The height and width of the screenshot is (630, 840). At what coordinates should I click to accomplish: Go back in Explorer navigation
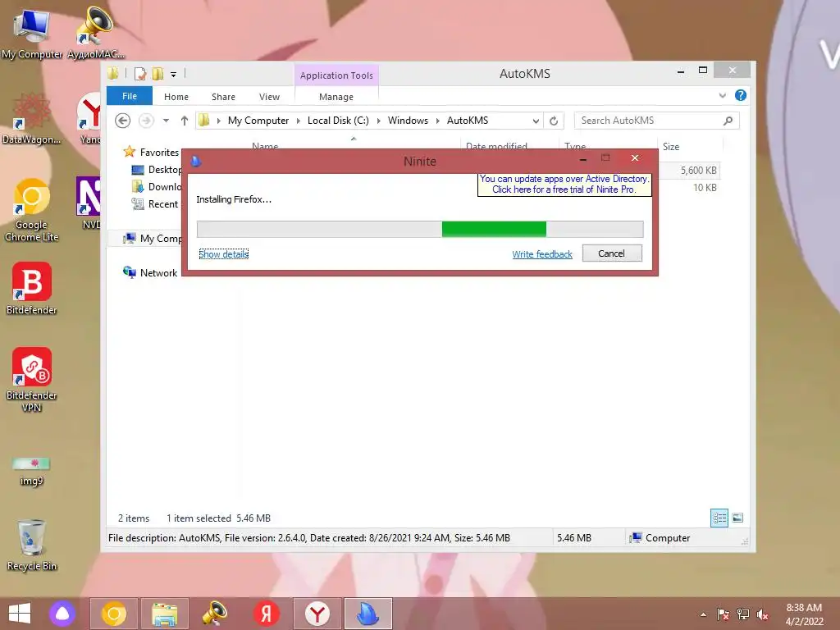coord(123,121)
